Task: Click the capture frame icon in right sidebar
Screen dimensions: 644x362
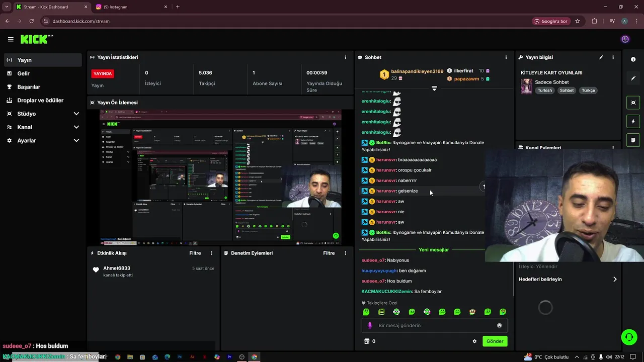Action: point(633,103)
